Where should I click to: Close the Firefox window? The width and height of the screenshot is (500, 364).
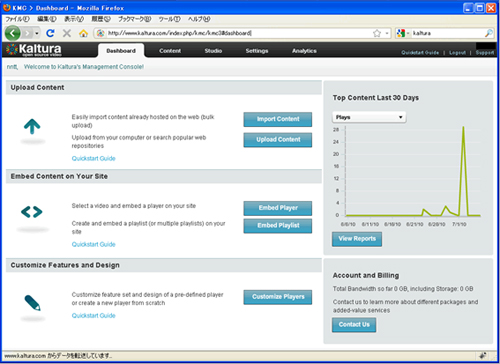pyautogui.click(x=491, y=8)
